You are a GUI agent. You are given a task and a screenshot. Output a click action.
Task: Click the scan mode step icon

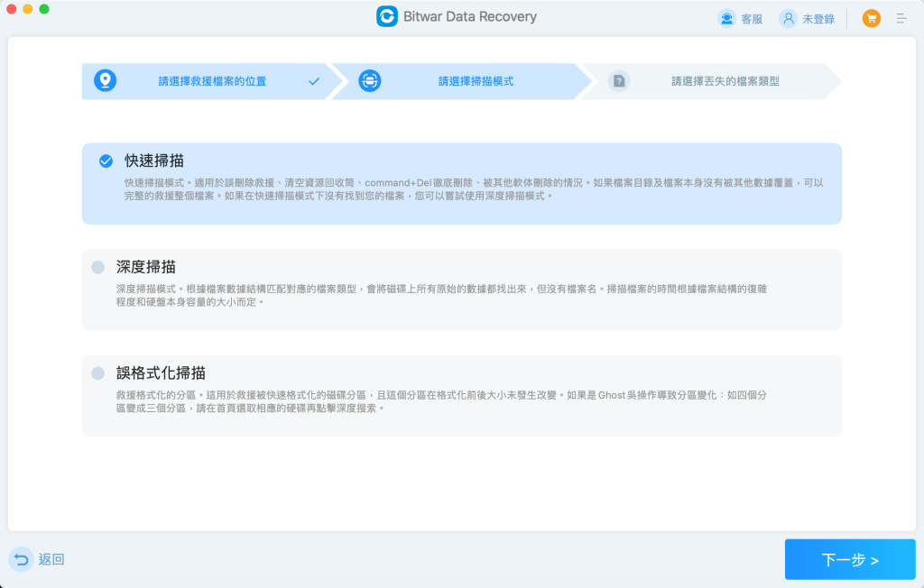click(369, 81)
